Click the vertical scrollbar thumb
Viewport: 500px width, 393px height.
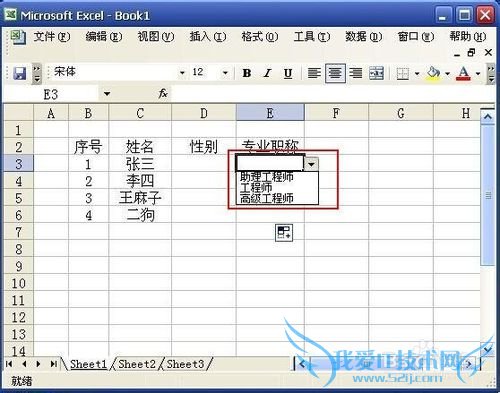(488, 195)
